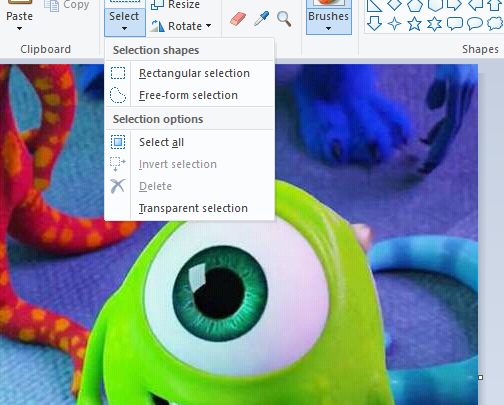This screenshot has height=405, width=504.
Task: Choose the diamond shape
Action: tap(395, 5)
